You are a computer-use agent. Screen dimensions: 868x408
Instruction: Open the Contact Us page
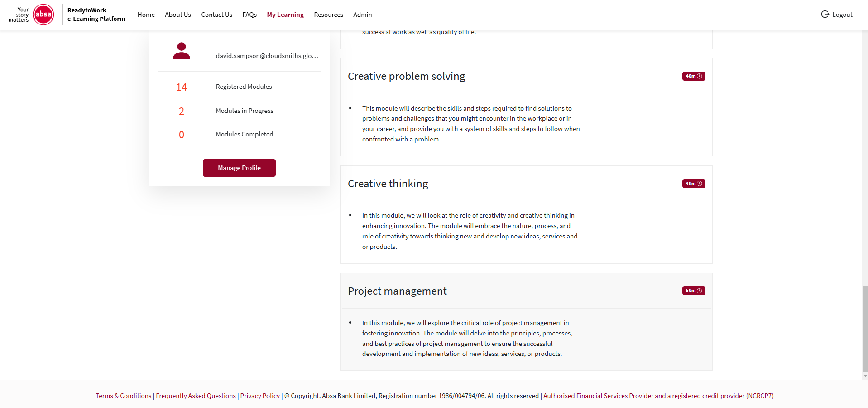217,15
